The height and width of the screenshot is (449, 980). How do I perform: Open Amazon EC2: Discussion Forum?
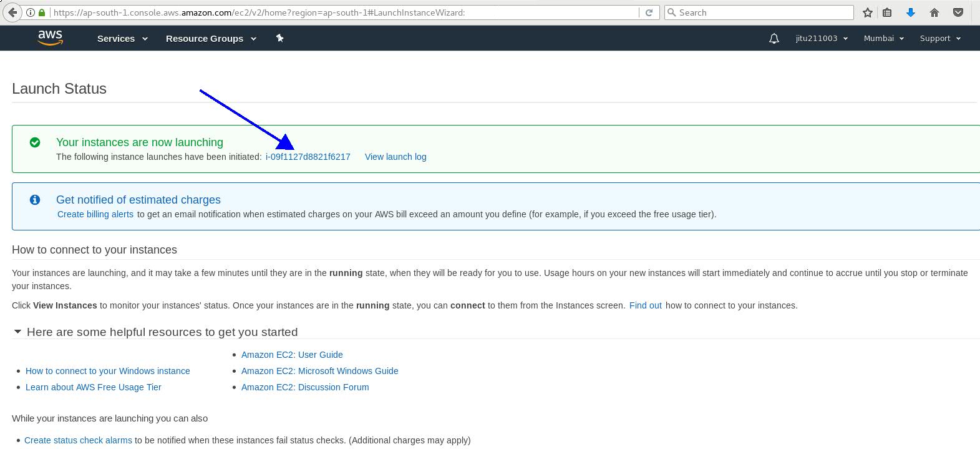click(305, 387)
